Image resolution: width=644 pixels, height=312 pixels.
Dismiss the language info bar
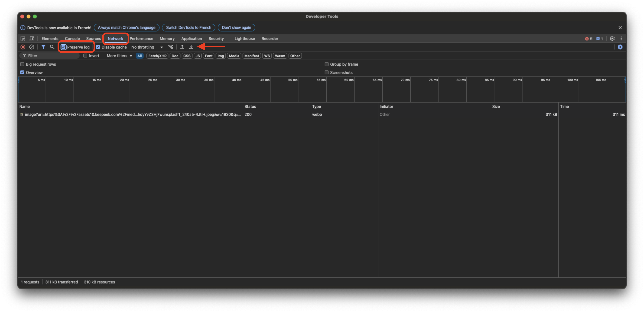tap(620, 27)
